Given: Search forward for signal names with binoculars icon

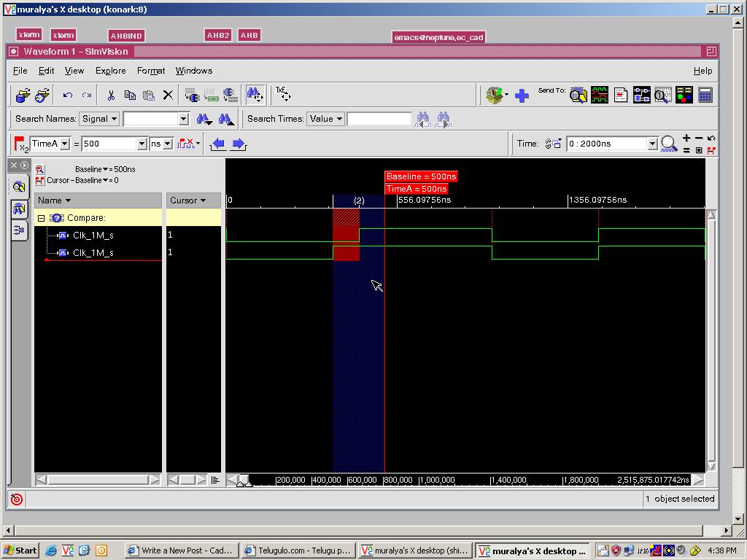Looking at the screenshot, I should [205, 119].
